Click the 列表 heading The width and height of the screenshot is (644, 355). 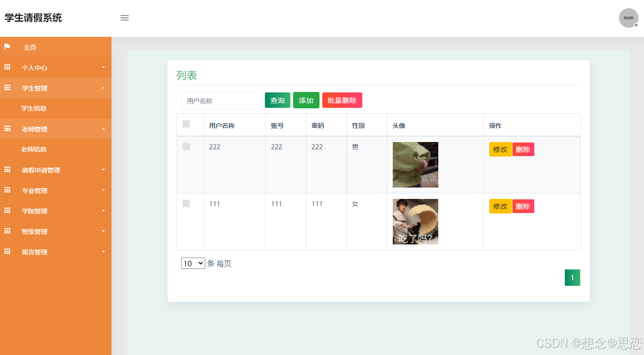pyautogui.click(x=187, y=76)
